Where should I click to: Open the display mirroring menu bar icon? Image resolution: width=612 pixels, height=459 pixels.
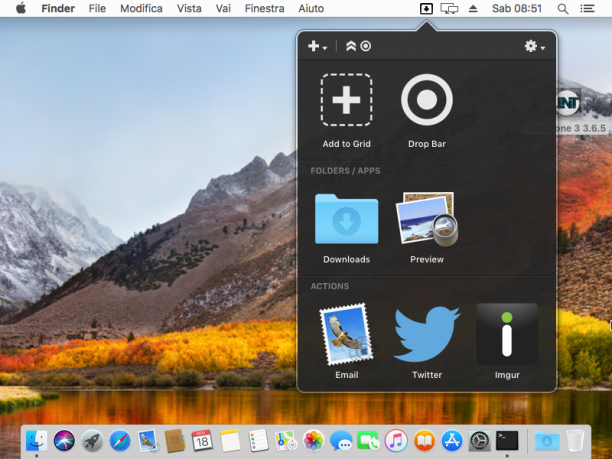(x=449, y=8)
